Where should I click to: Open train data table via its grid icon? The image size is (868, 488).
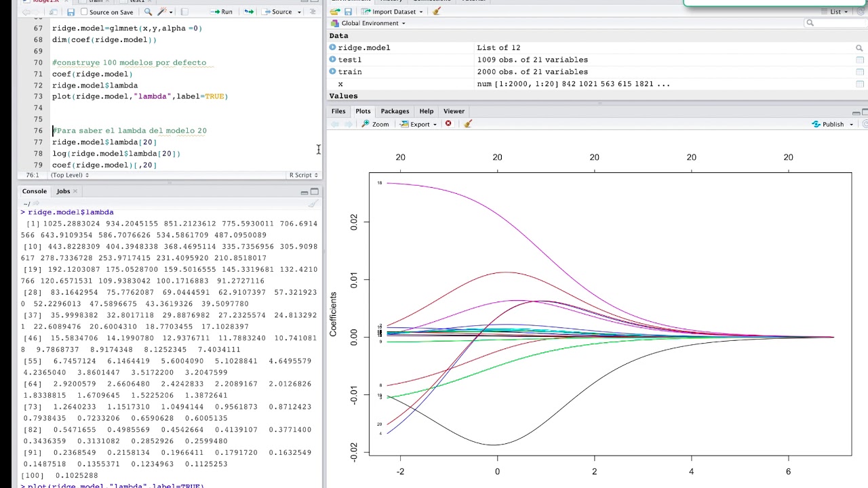pyautogui.click(x=859, y=72)
